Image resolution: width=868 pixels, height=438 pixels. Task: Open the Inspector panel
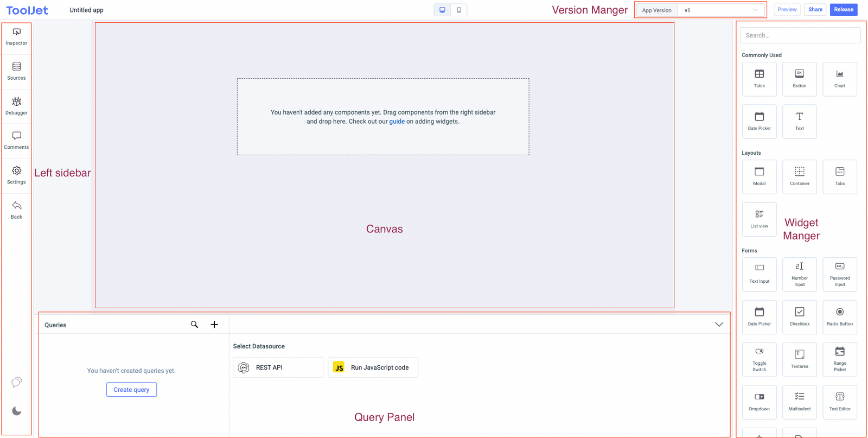point(16,37)
